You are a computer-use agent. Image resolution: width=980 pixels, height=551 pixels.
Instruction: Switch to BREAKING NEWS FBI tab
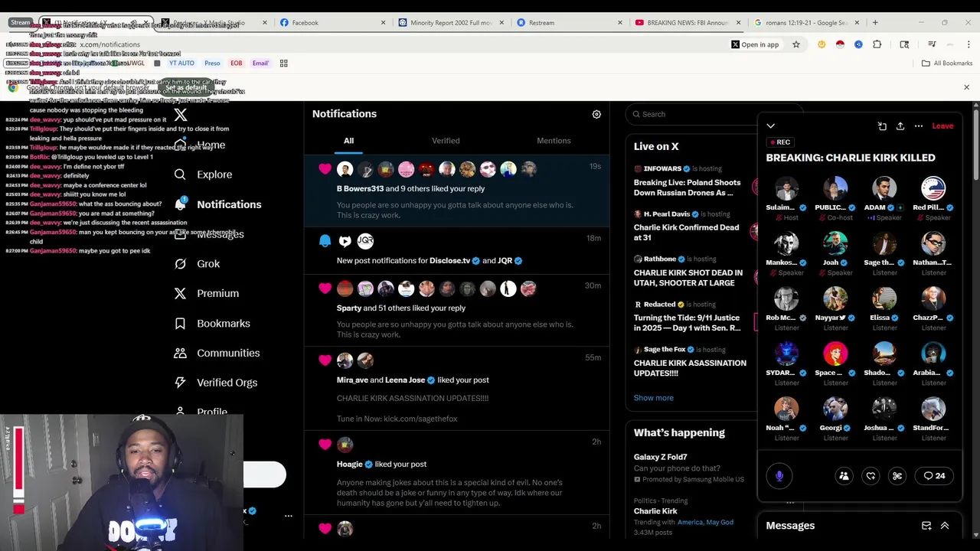[687, 23]
